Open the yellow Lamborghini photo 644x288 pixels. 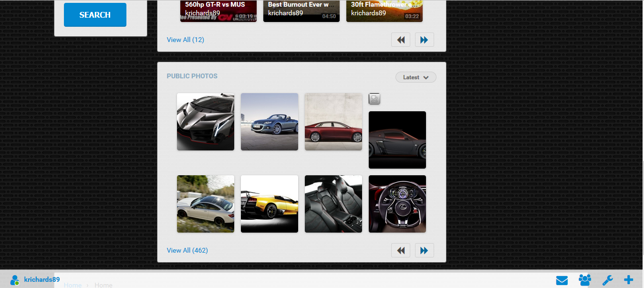point(270,204)
